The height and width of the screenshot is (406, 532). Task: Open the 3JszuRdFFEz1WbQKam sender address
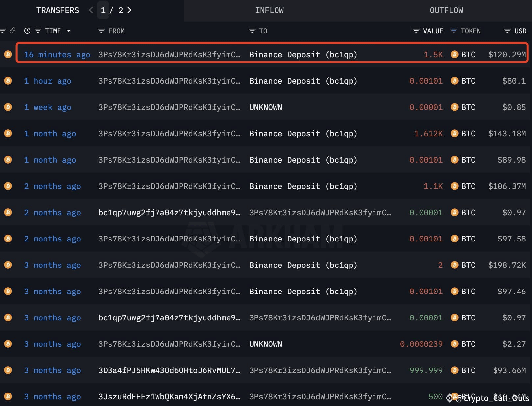pos(169,397)
